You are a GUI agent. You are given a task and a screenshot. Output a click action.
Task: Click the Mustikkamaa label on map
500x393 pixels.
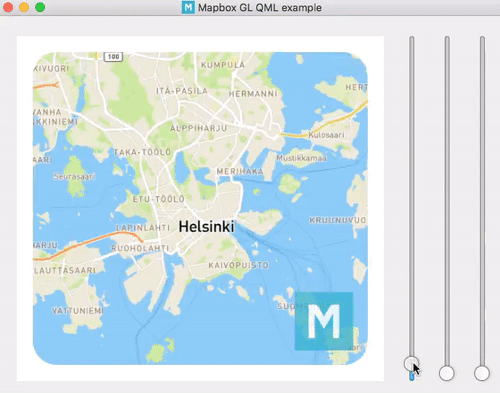pyautogui.click(x=301, y=158)
